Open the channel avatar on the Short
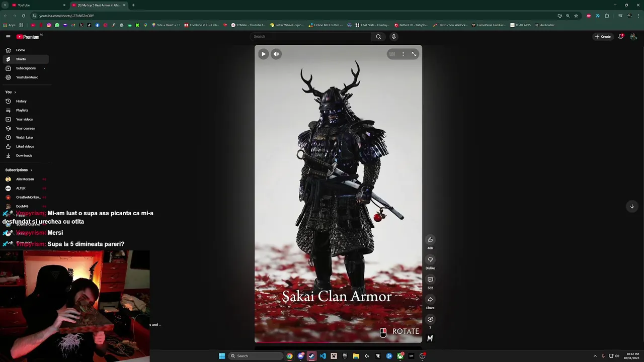Screen dimensions: 644x362 tap(430, 338)
